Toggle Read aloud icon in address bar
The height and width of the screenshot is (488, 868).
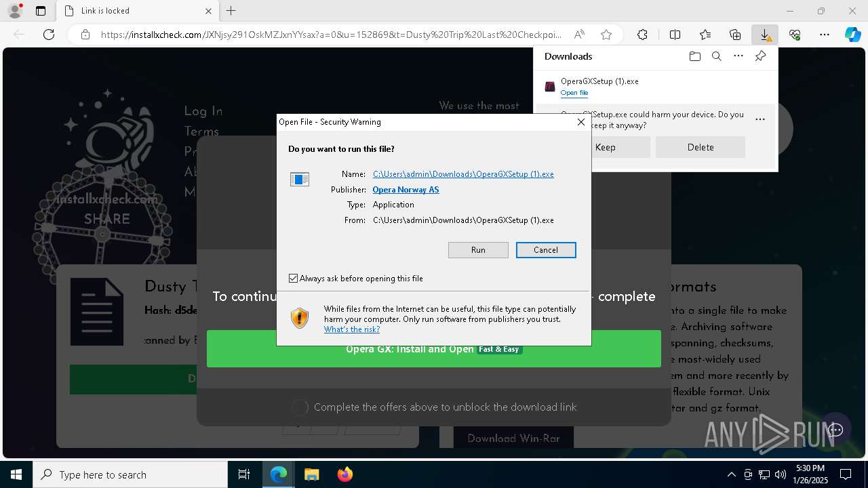tap(579, 35)
